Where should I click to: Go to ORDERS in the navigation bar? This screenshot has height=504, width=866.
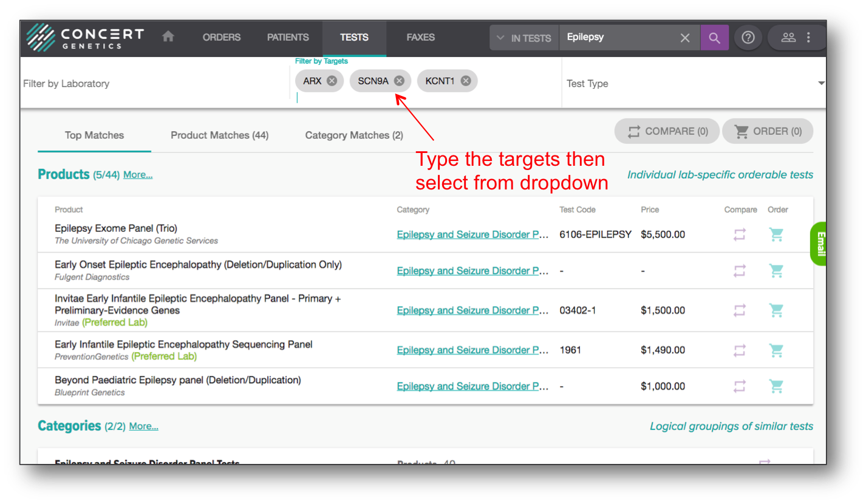coord(222,37)
